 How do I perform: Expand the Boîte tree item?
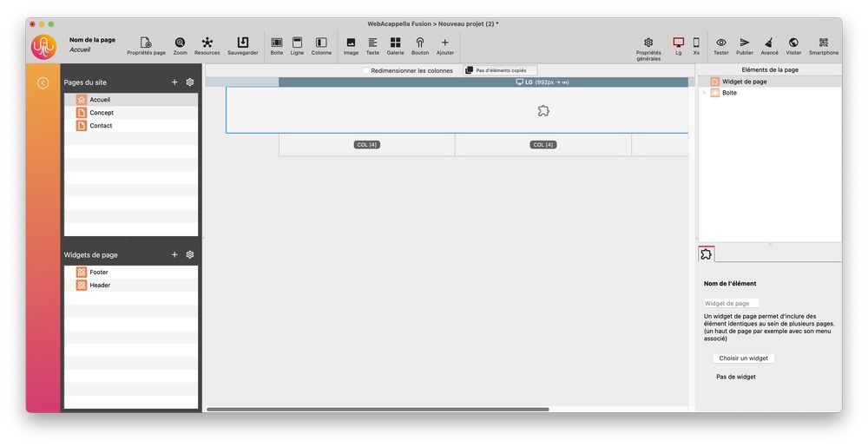click(x=704, y=93)
